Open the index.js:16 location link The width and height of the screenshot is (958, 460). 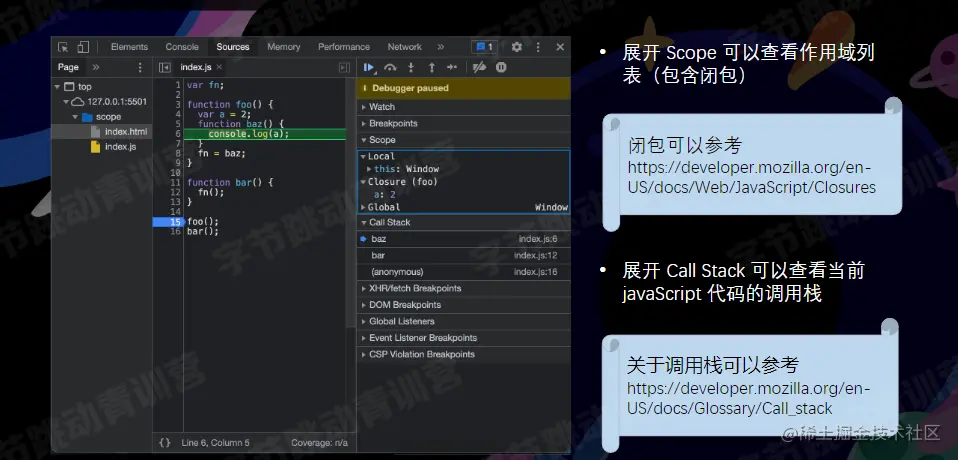[535, 272]
